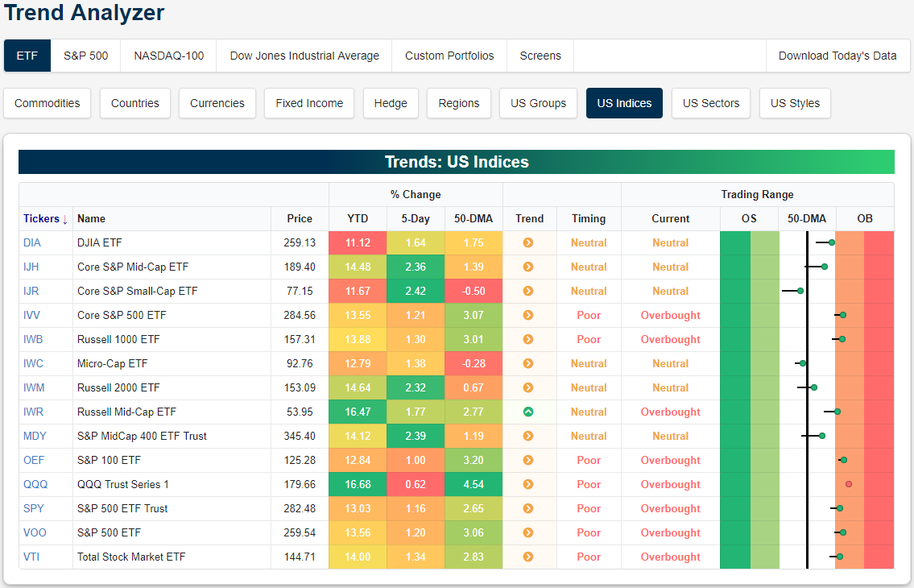Viewport: 914px width, 588px height.
Task: Click the VTI trend arrow icon
Action: pos(528,557)
